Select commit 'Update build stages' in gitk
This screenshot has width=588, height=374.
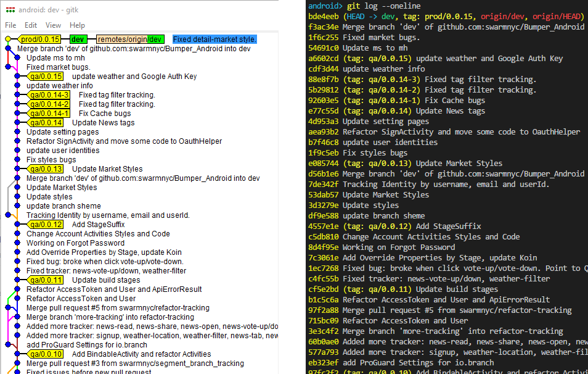tap(106, 280)
